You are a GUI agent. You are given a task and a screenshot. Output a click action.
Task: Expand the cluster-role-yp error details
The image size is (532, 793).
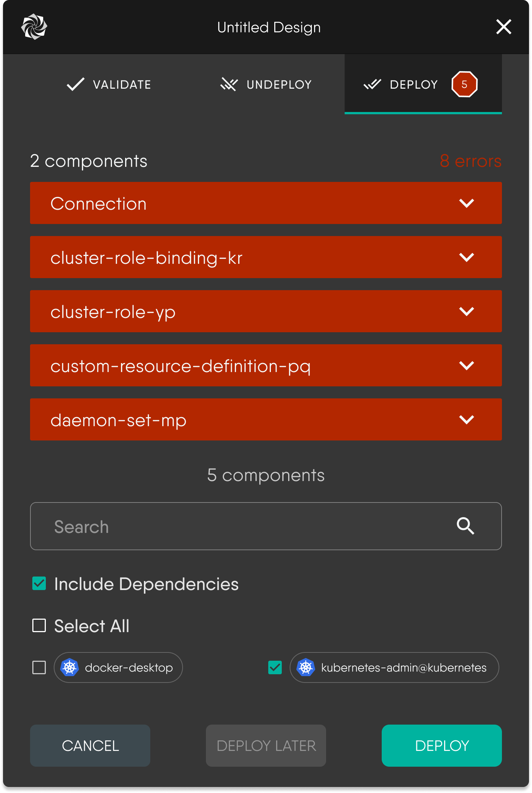coord(467,311)
